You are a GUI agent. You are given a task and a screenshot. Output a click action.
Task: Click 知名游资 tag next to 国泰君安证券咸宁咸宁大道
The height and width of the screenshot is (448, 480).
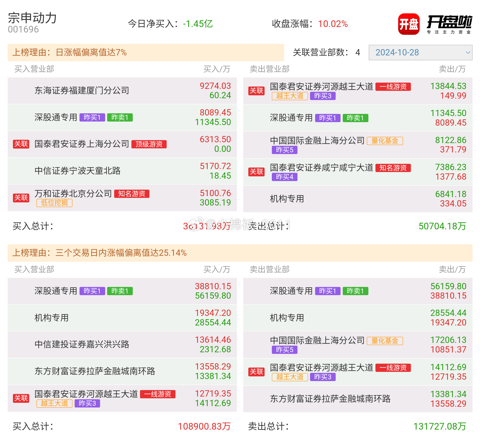(393, 168)
